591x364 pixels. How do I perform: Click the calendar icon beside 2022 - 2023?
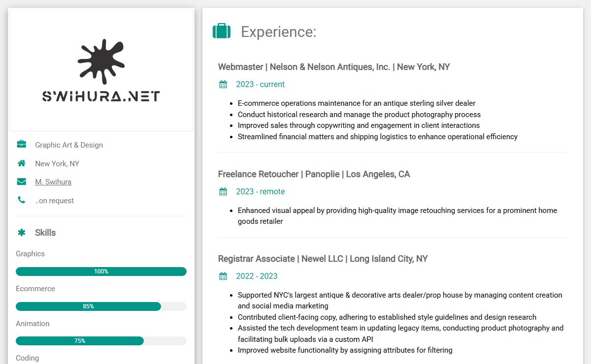pyautogui.click(x=223, y=276)
